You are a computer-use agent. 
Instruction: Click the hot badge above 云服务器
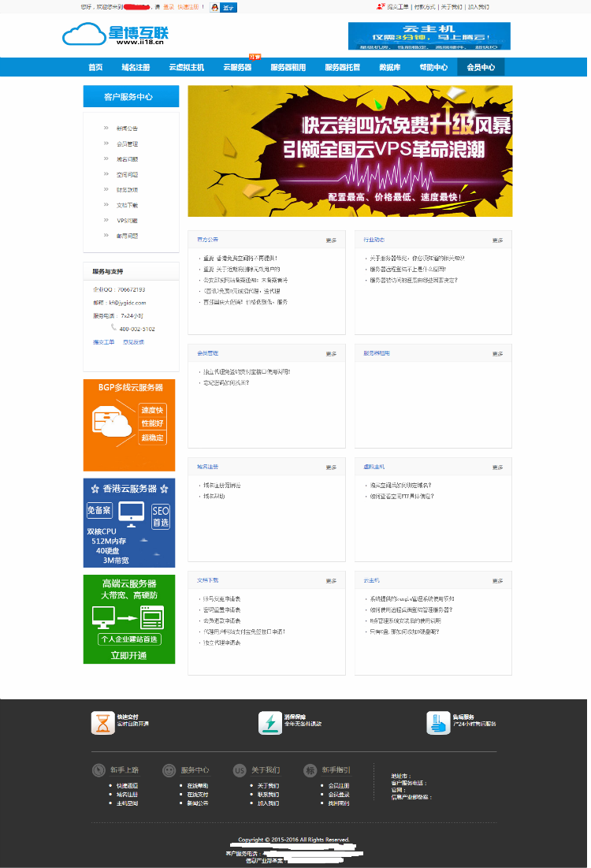[x=255, y=57]
